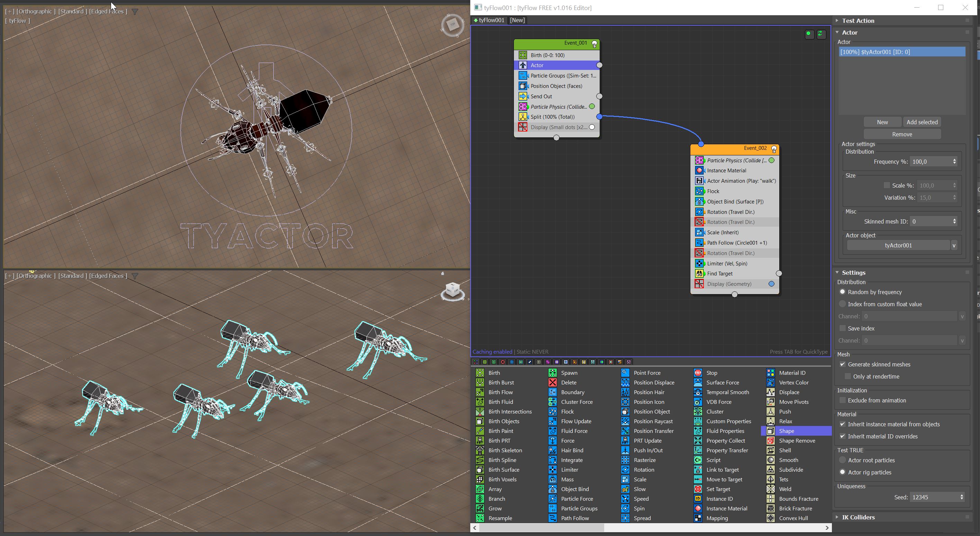Increment the Frequency % spinner
980x536 pixels.
[954, 160]
